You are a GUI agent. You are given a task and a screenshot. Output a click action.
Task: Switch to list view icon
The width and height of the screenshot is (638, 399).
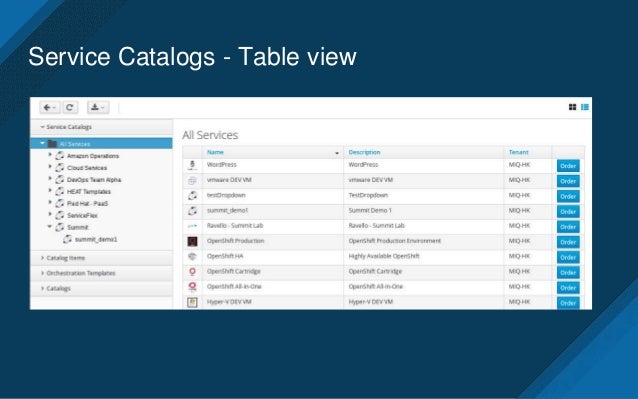tap(585, 107)
